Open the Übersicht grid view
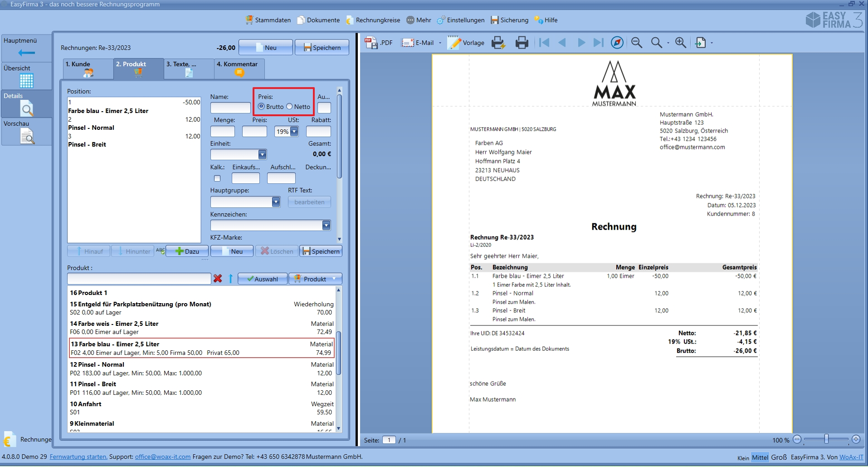The height and width of the screenshot is (467, 868). 26,80
